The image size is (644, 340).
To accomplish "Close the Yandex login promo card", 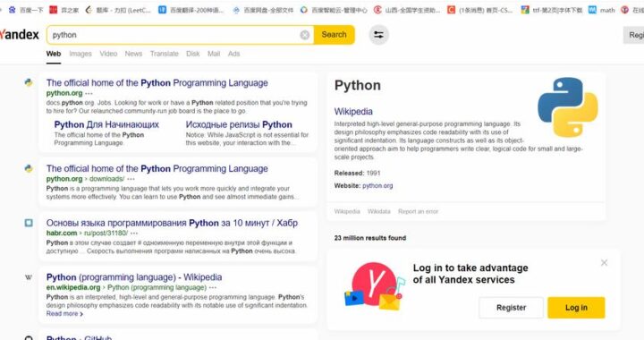I will click(604, 263).
